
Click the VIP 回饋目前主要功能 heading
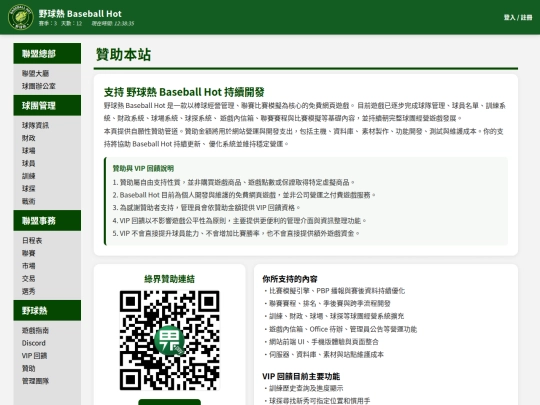[301, 376]
